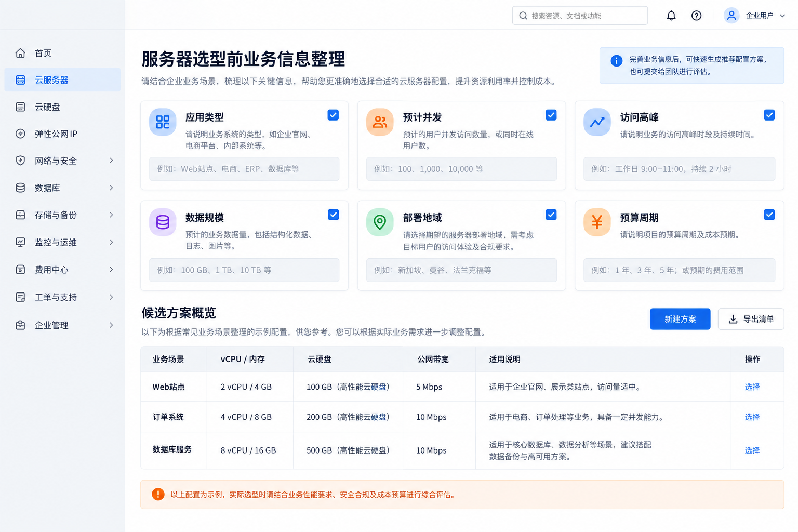Click the elastic IP icon in sidebar
The image size is (798, 532).
tap(20, 134)
